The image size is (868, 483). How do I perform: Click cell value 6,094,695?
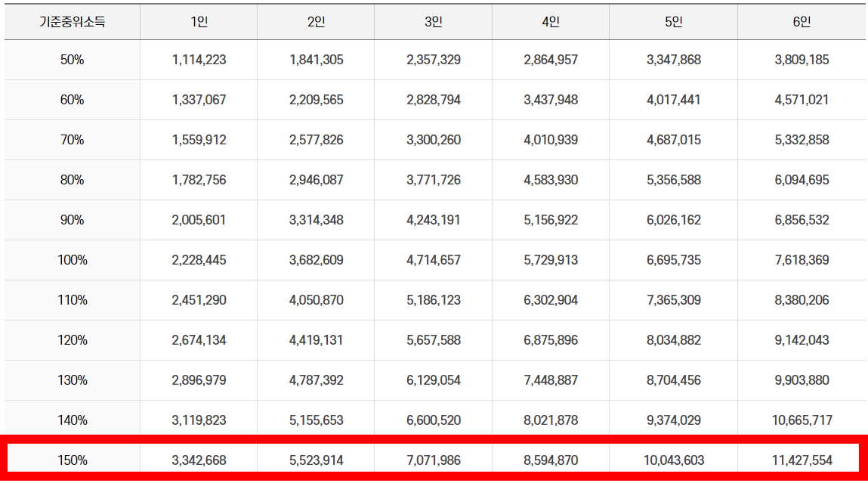pos(802,180)
